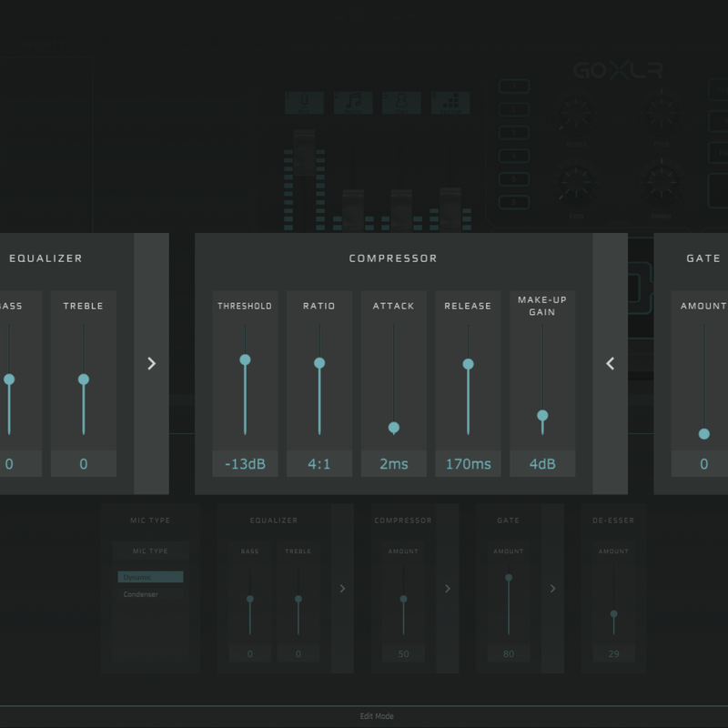This screenshot has height=728, width=728.
Task: Click the DE-ESSER panel heading
Action: [x=613, y=521]
